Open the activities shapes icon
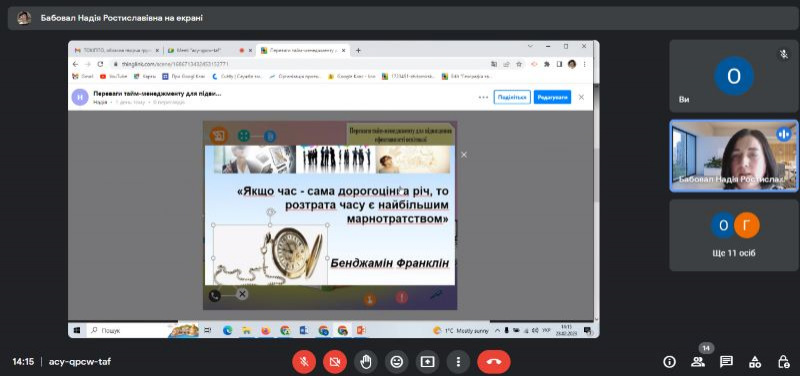The height and width of the screenshot is (376, 800). (x=755, y=362)
